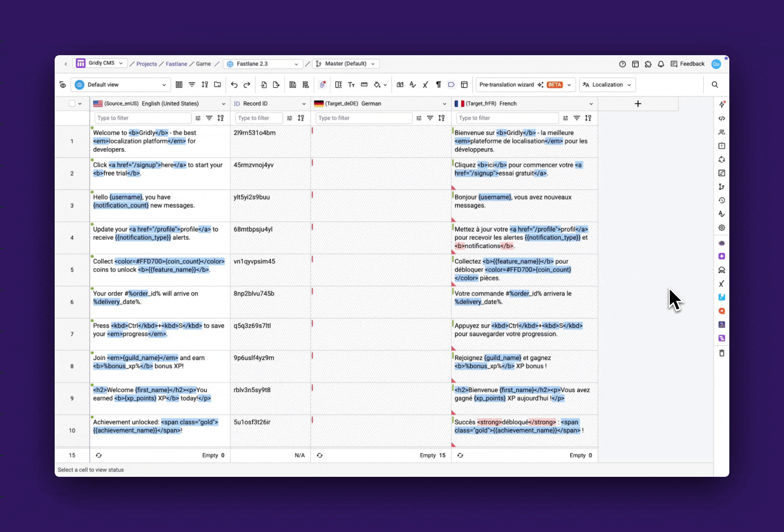Viewport: 784px width, 532px height.
Task: Open the purple chatbot icon in sidebar
Action: pyautogui.click(x=722, y=243)
